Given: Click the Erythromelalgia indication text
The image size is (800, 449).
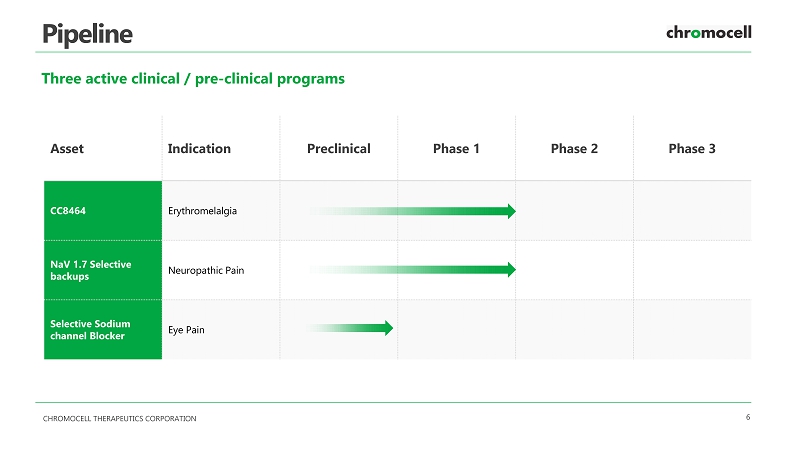Looking at the screenshot, I should click(202, 211).
